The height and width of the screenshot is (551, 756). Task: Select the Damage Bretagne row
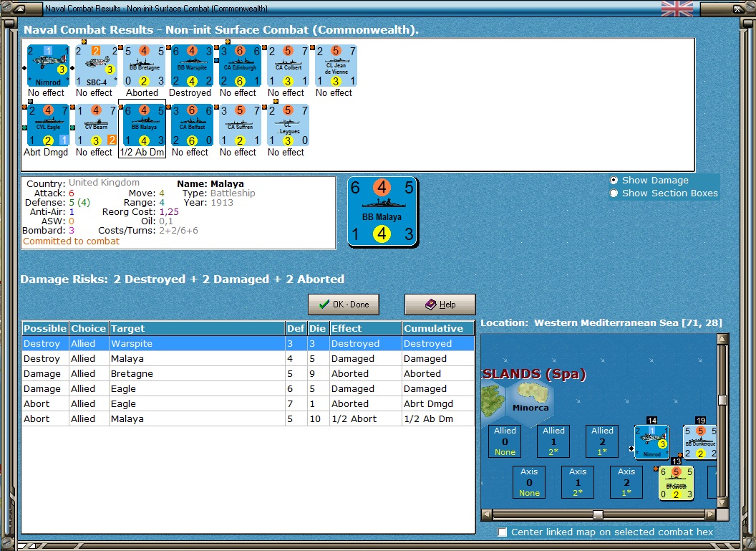click(248, 373)
